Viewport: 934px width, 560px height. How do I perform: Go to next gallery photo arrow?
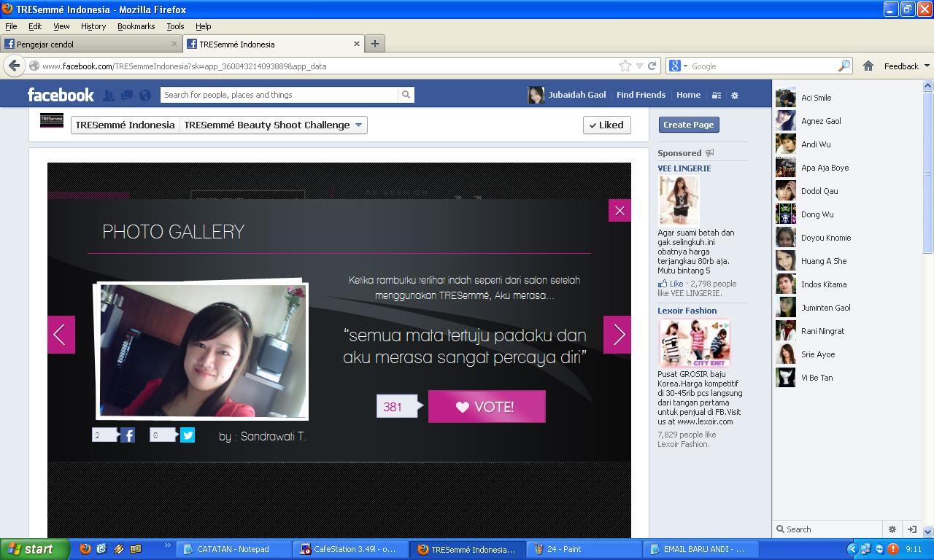(x=617, y=335)
